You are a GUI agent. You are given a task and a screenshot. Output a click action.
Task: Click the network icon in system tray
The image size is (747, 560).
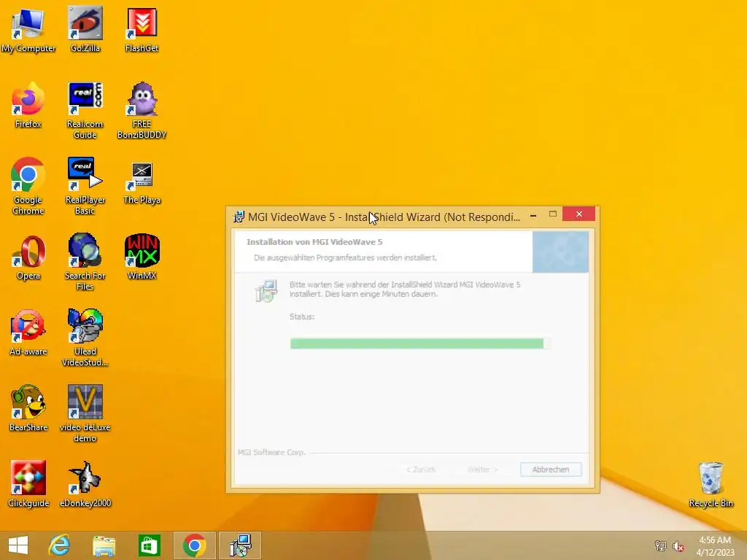pyautogui.click(x=660, y=545)
